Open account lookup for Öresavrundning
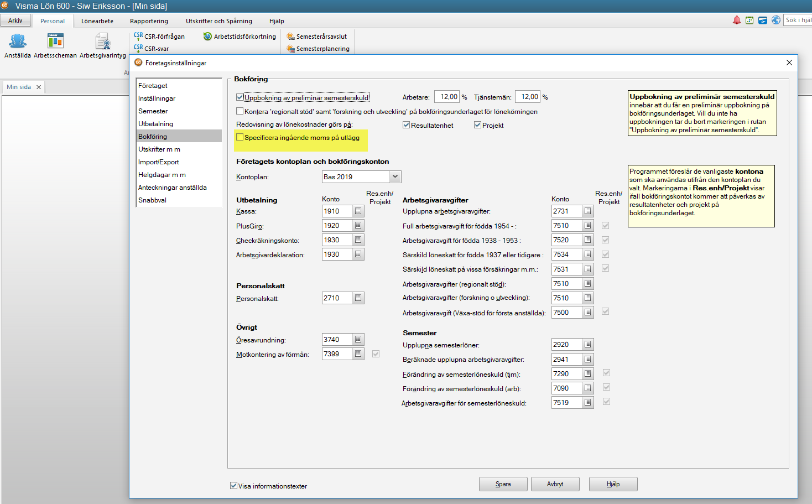This screenshot has width=812, height=504. click(x=358, y=340)
